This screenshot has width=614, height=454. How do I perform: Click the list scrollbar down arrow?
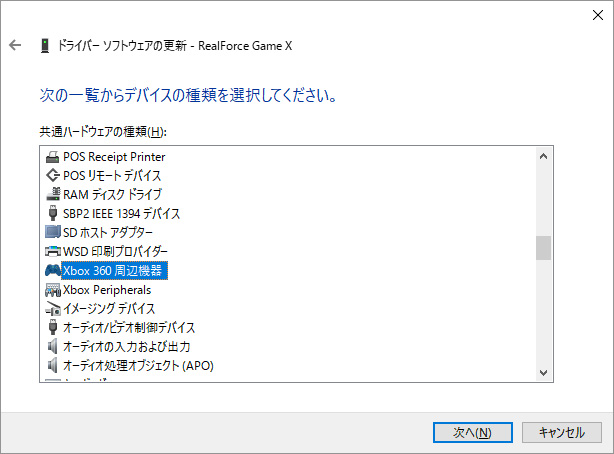(544, 372)
